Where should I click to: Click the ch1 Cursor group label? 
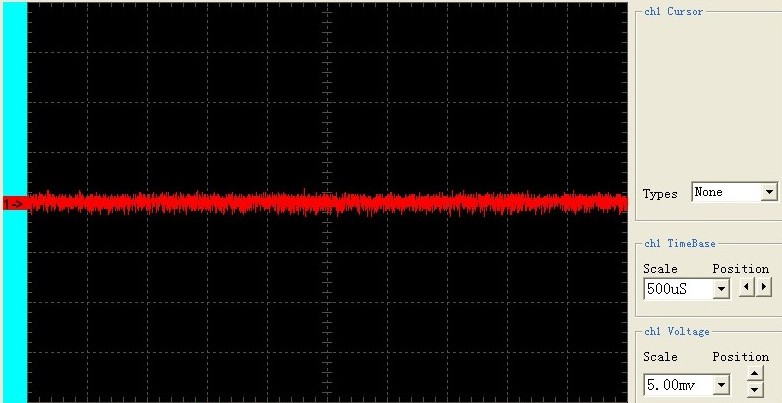(673, 11)
